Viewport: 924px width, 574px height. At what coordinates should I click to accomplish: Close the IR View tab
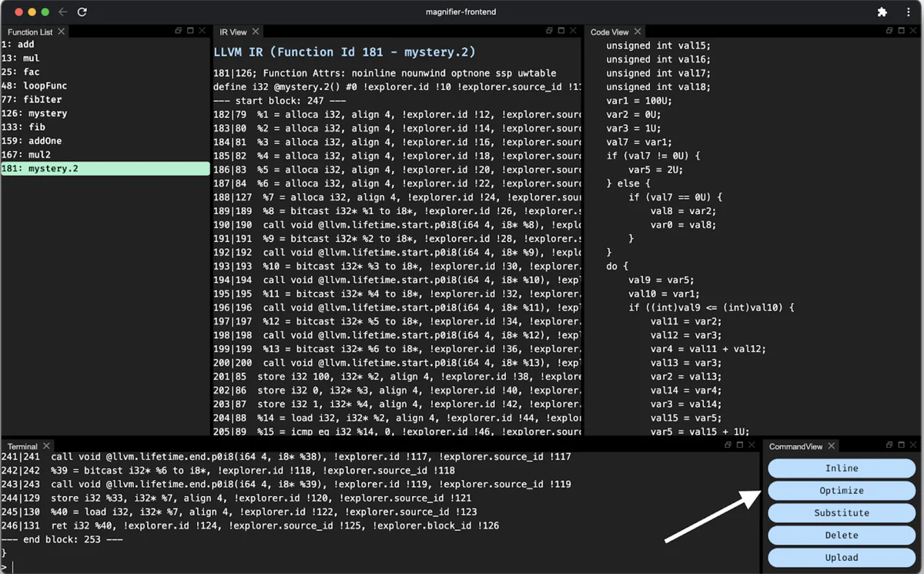(x=256, y=32)
